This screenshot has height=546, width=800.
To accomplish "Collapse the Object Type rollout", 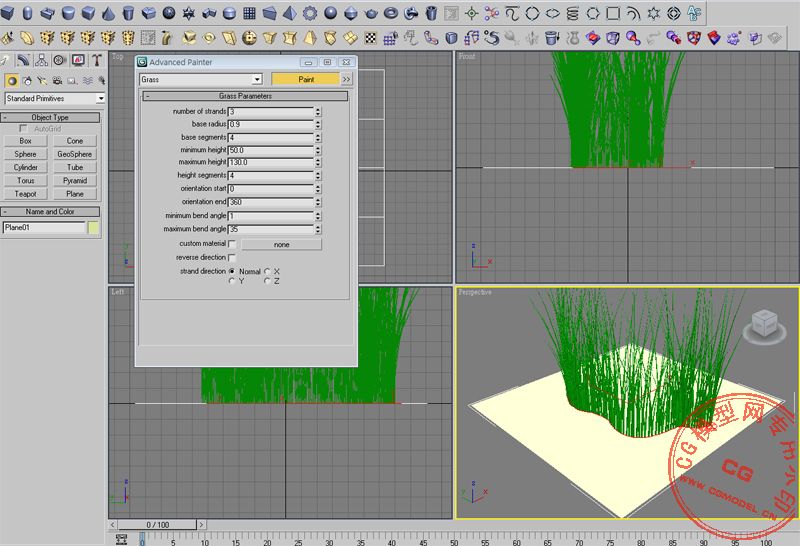I will (x=50, y=117).
